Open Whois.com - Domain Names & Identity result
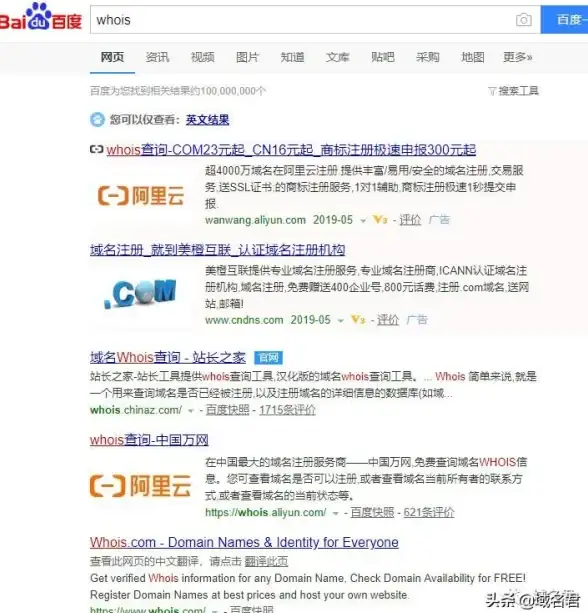This screenshot has height=613, width=588. (x=244, y=542)
